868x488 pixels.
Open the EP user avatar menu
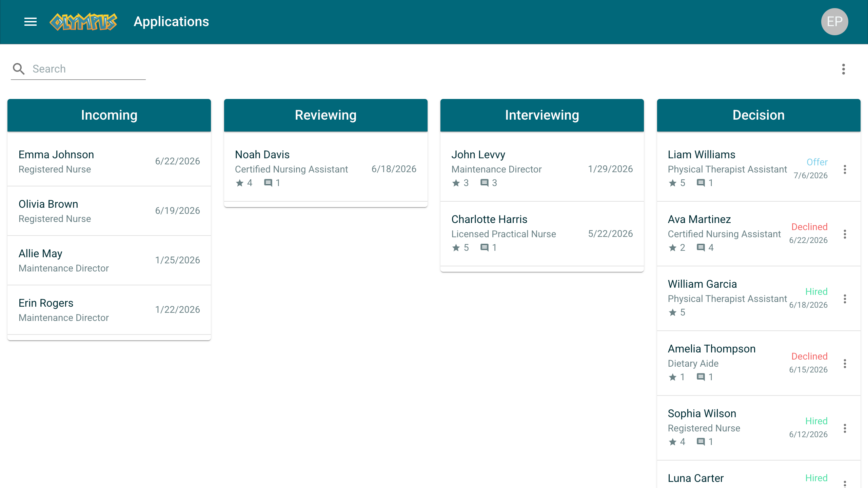[834, 22]
